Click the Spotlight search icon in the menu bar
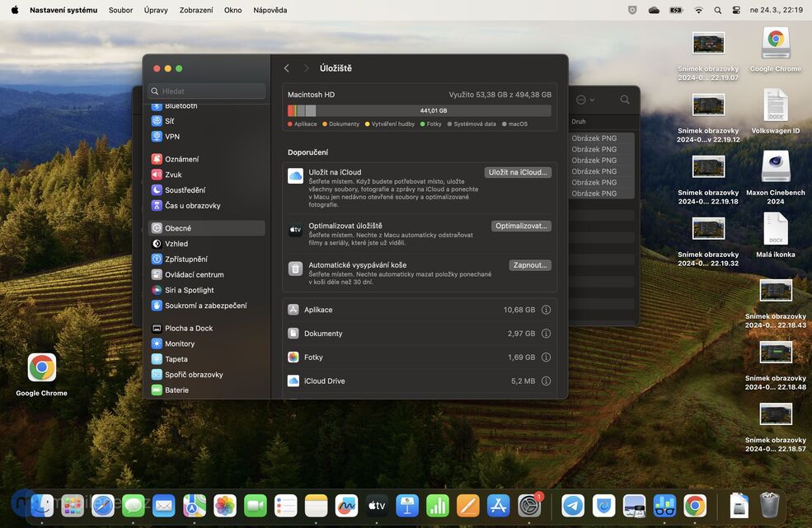Screen dimensions: 812x528 pyautogui.click(x=717, y=10)
